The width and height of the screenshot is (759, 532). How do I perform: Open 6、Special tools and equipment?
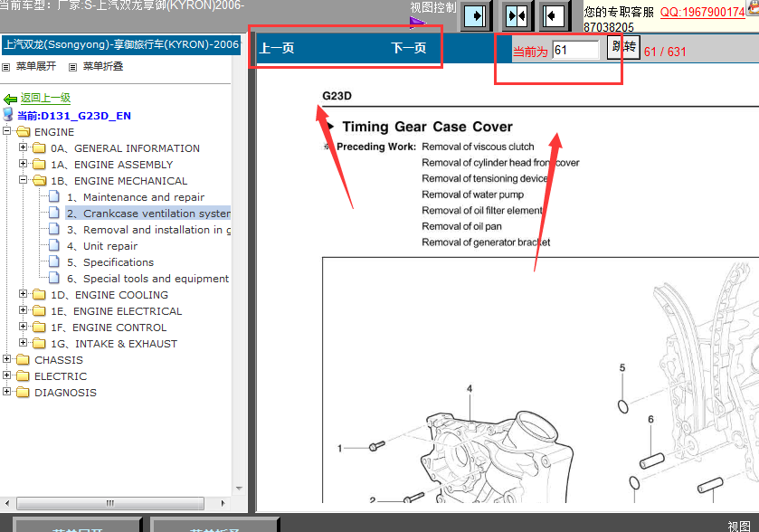[x=148, y=279]
